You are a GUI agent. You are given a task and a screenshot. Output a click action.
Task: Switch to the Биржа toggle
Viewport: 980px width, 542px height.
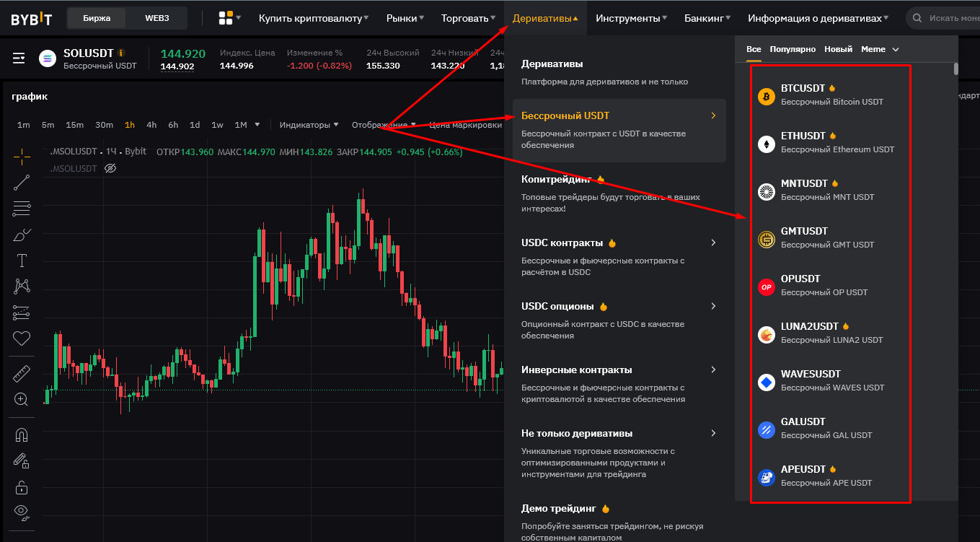tap(97, 18)
